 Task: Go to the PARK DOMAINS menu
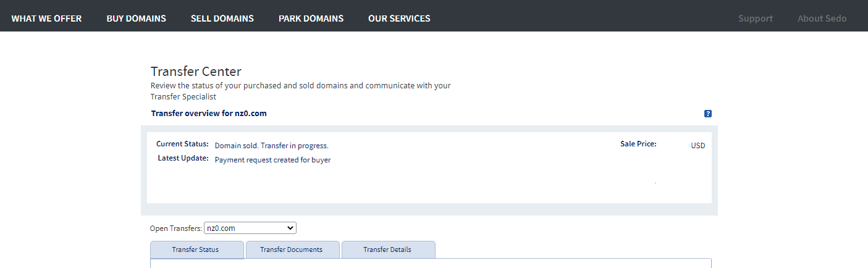click(x=311, y=19)
